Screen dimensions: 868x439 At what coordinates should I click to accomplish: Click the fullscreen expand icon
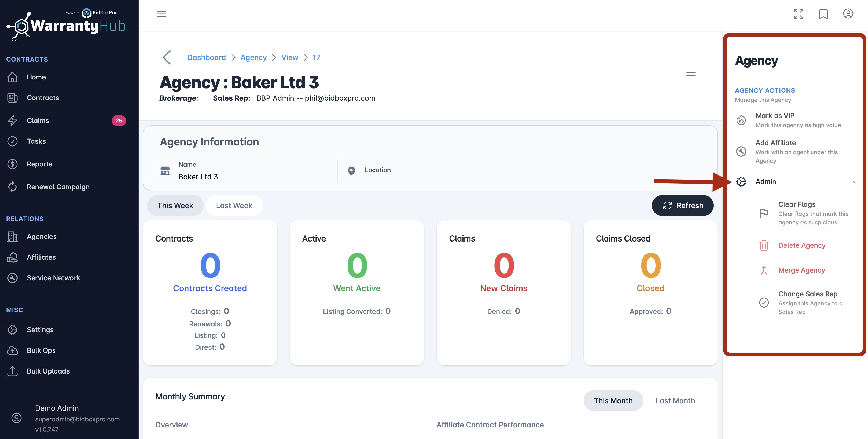pyautogui.click(x=798, y=14)
